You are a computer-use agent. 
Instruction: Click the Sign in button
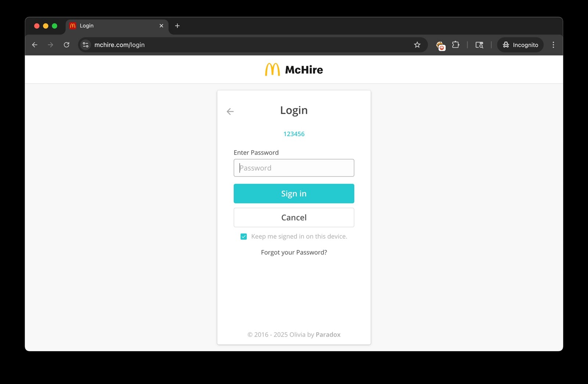(x=294, y=193)
